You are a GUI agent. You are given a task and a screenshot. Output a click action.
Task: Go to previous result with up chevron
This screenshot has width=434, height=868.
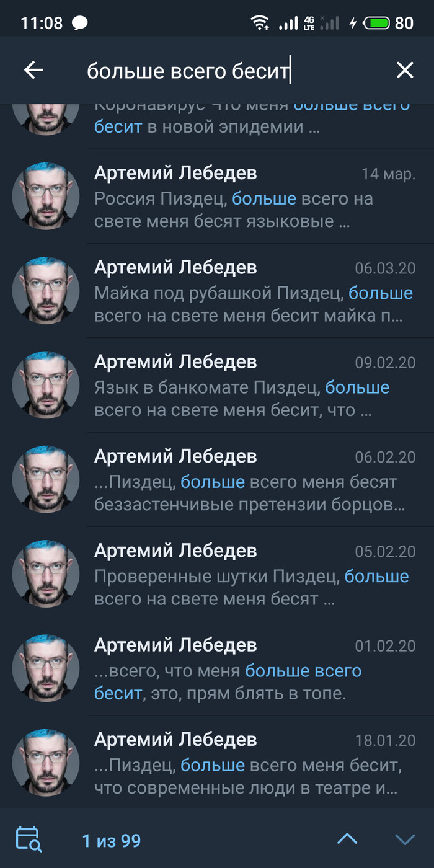(x=347, y=839)
